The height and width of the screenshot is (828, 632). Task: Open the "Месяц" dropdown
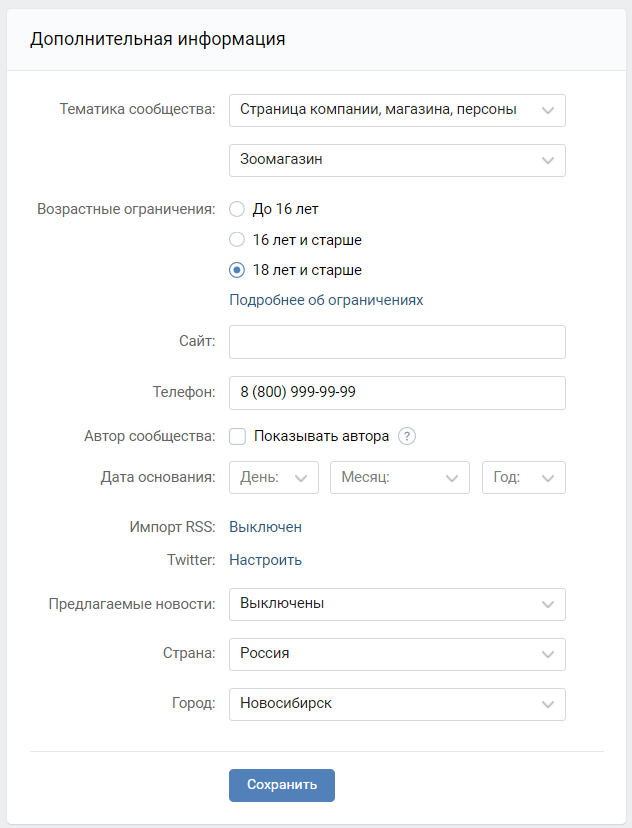400,477
